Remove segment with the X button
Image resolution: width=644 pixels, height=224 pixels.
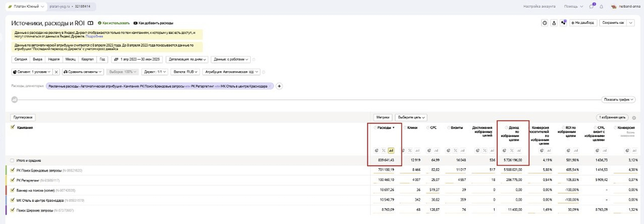56,72
